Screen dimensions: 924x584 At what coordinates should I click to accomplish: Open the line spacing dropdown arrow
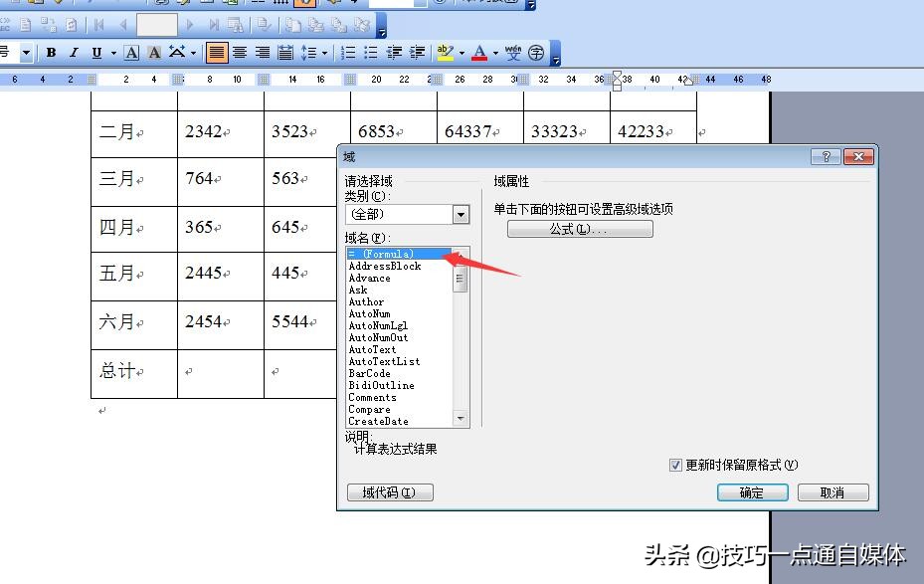324,53
